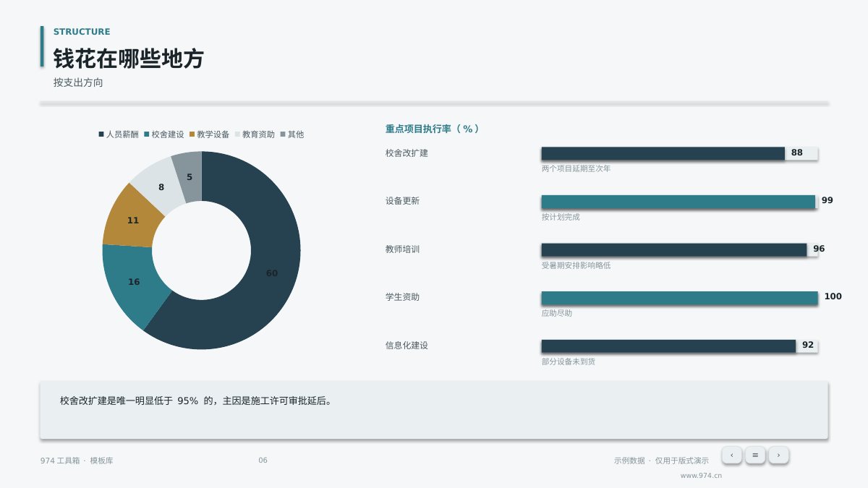Click the value 88 beside 校舍改扩建 bar
The width and height of the screenshot is (868, 488).
(796, 153)
